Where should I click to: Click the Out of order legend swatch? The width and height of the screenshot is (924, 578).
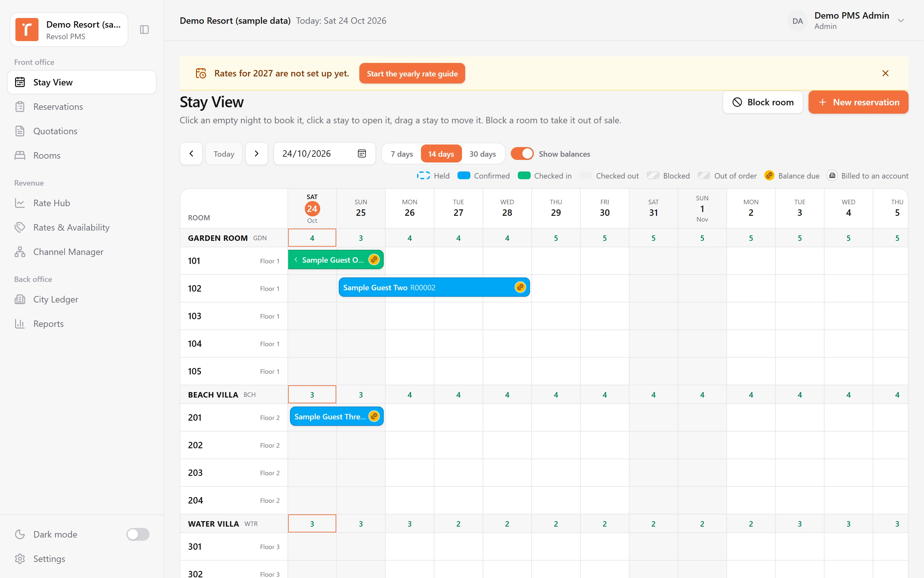(704, 175)
